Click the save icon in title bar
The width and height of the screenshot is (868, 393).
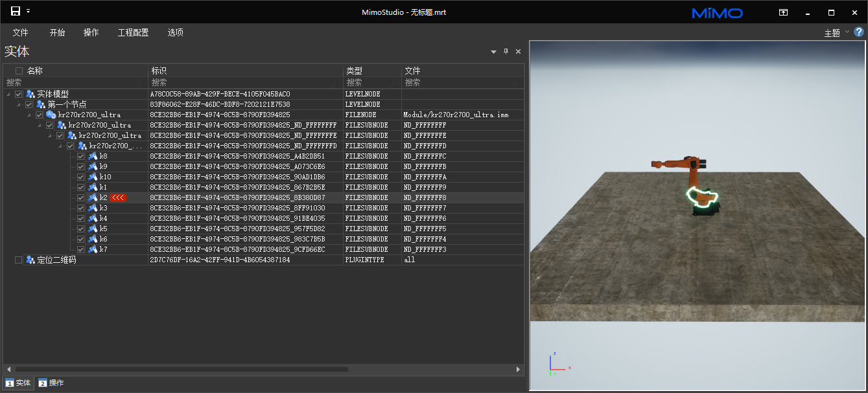[x=16, y=11]
